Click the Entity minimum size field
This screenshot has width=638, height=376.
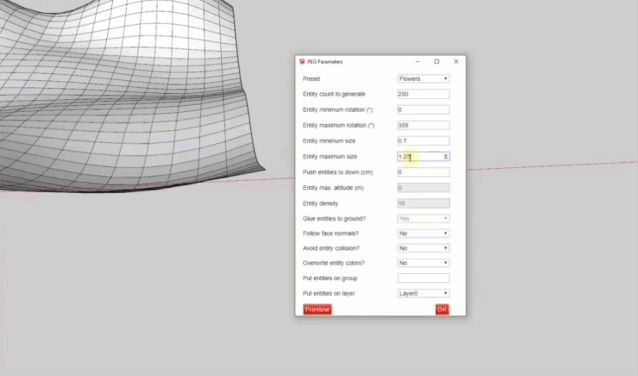423,141
